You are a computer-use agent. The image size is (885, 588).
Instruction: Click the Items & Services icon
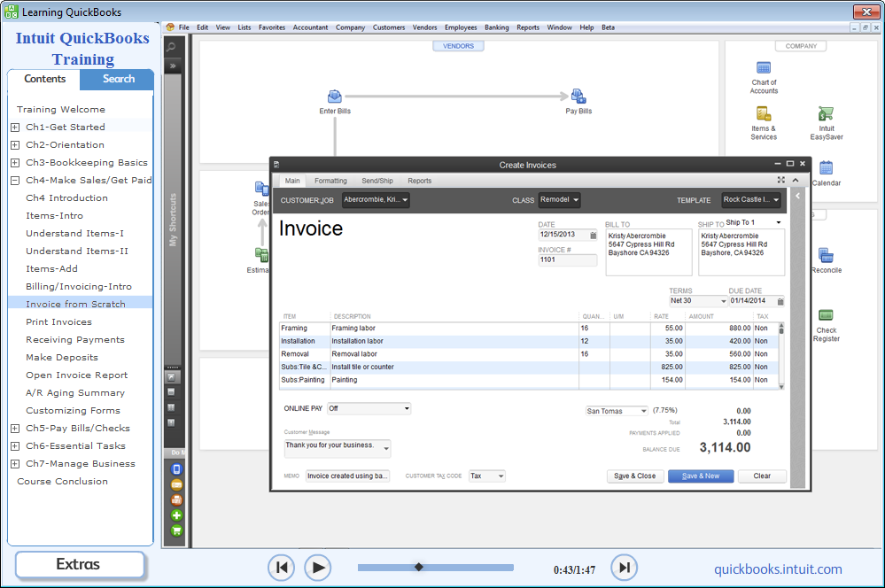[x=764, y=114]
